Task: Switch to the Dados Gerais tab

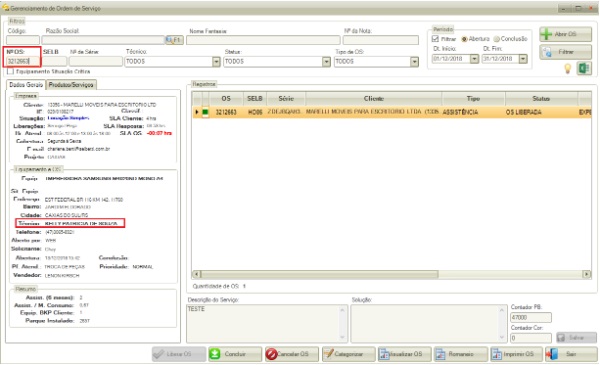Action: coord(26,85)
